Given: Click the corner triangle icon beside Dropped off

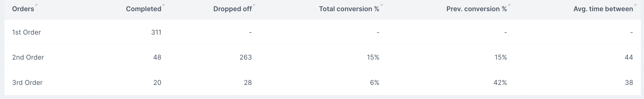Looking at the screenshot, I should point(254,5).
